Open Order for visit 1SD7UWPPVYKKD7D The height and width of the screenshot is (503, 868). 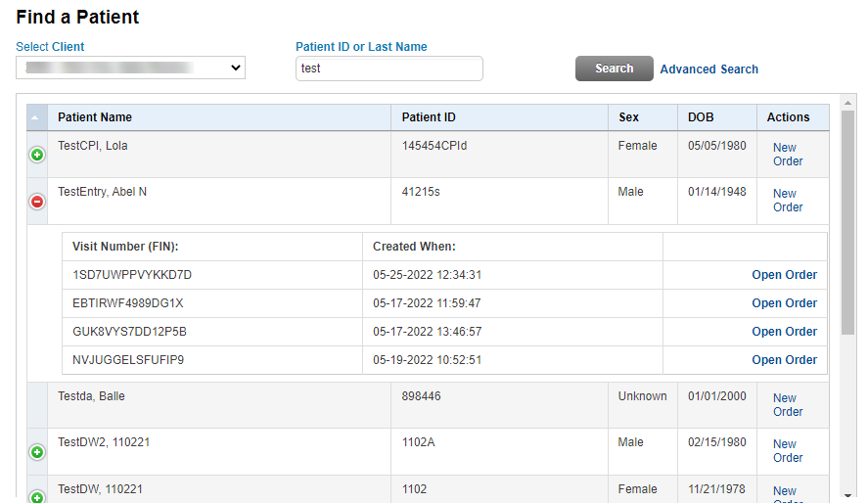point(784,275)
